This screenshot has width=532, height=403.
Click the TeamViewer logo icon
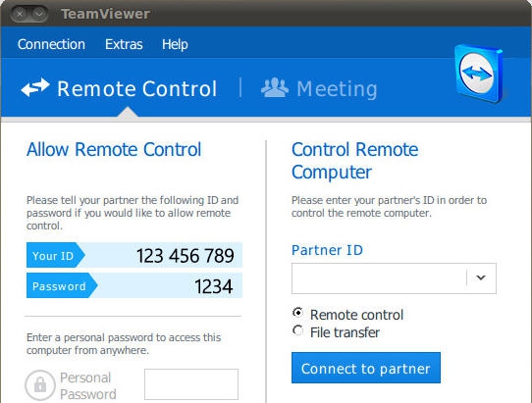(479, 74)
